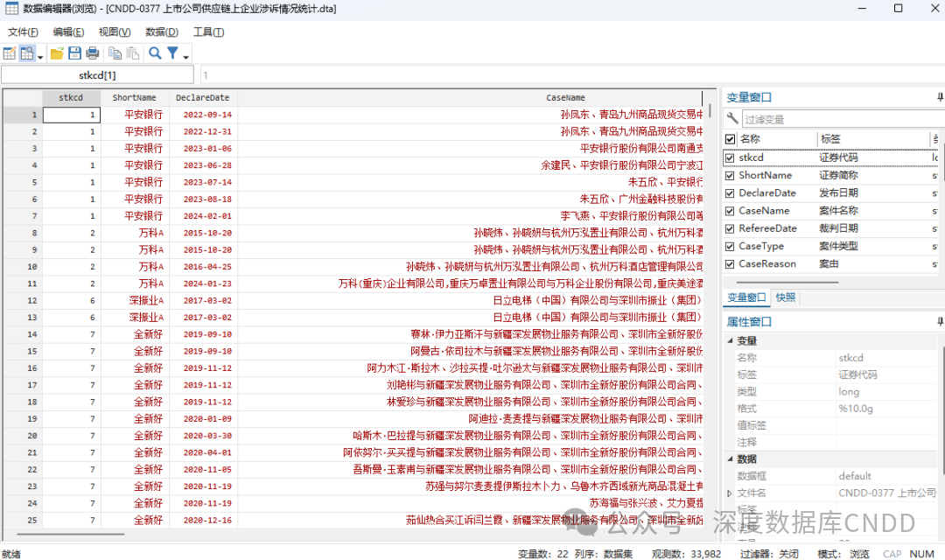Click the funnel filter observations icon
945x560 pixels.
(173, 53)
